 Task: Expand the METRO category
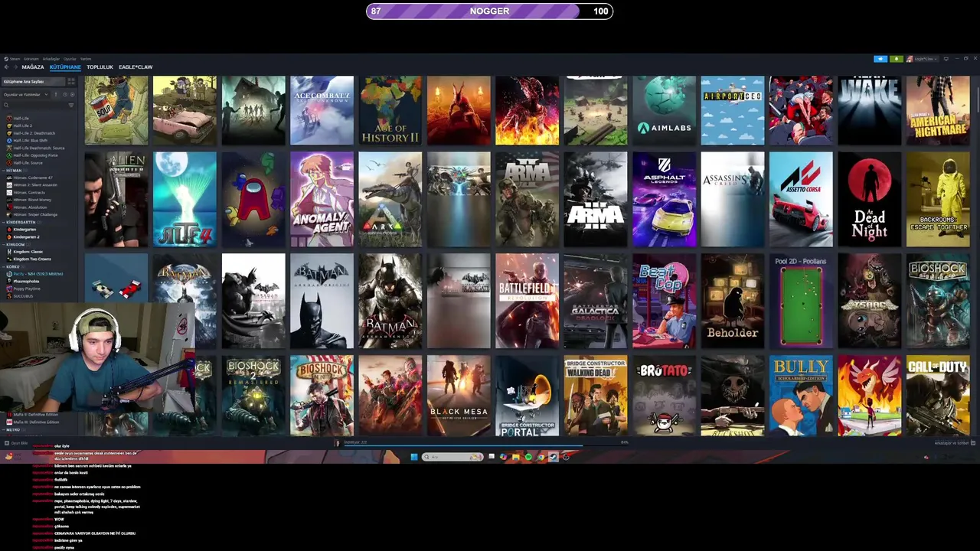[4, 430]
